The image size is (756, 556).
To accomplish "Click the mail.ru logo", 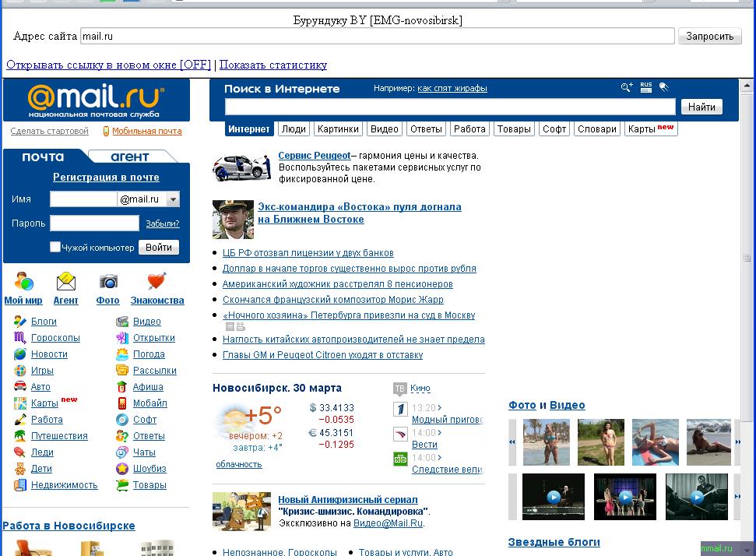I will (96, 100).
